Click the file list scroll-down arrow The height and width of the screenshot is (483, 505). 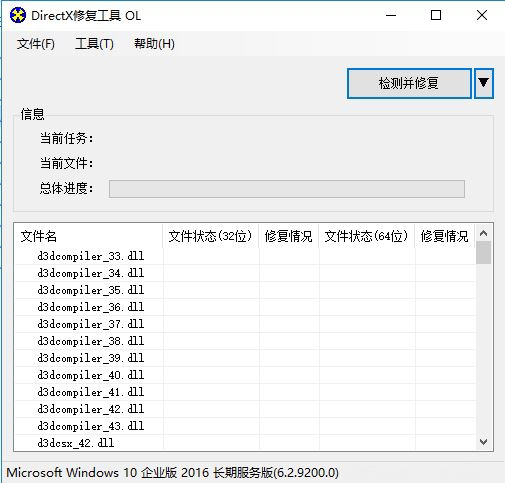pos(483,442)
